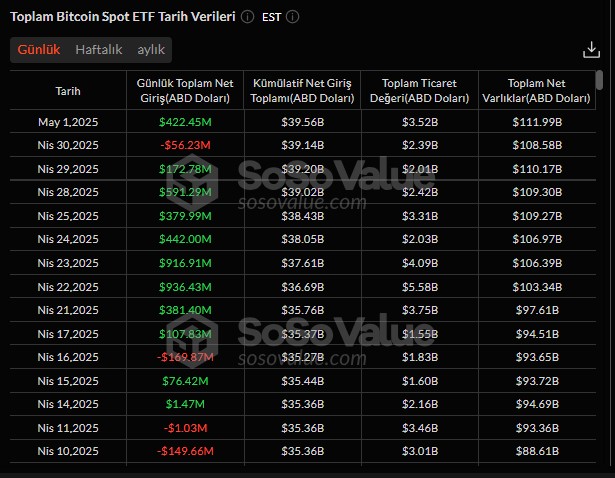Click the $2.16B trade value

point(420,404)
